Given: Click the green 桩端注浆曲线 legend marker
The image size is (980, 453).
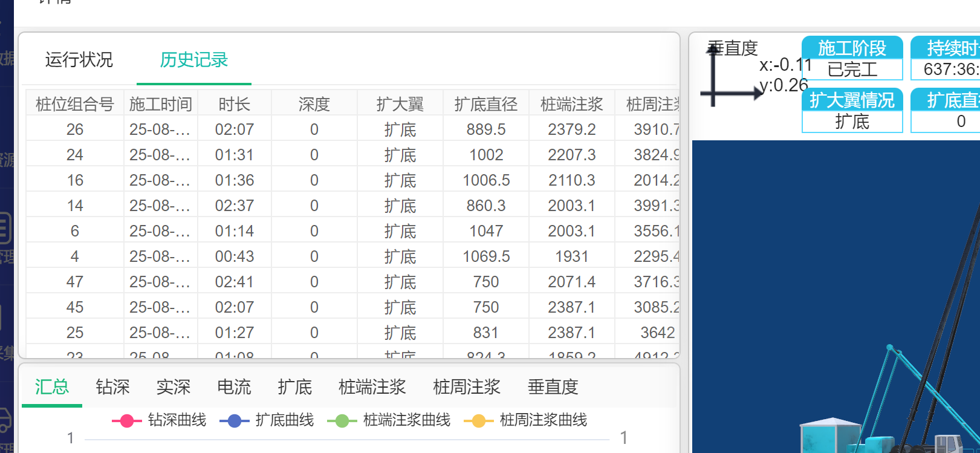Looking at the screenshot, I should pos(342,421).
